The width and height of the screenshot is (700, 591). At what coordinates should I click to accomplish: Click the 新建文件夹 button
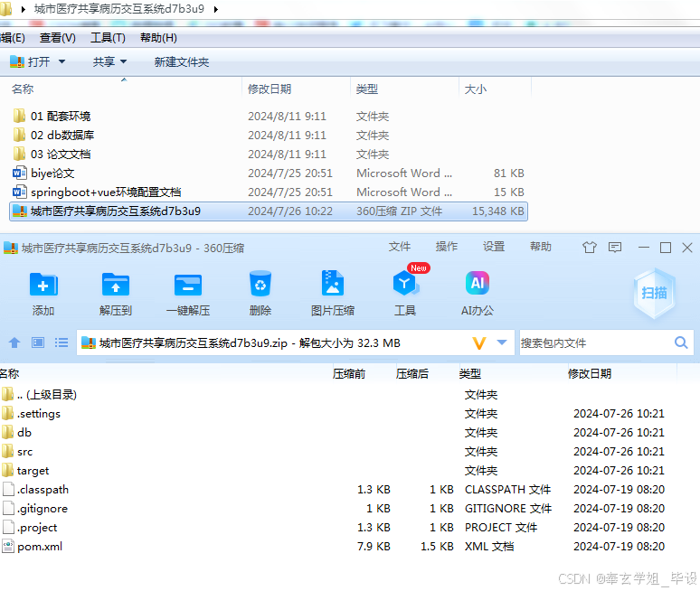click(182, 62)
